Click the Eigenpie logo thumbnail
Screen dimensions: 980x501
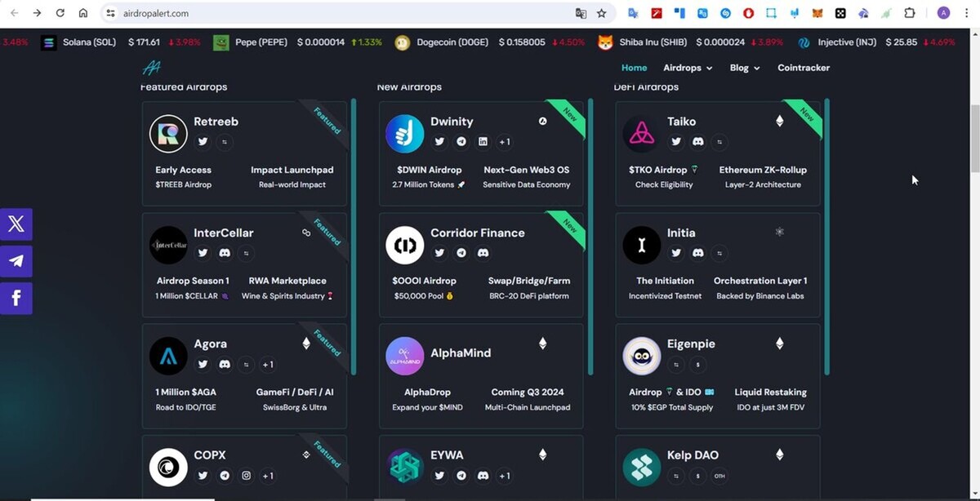(642, 356)
